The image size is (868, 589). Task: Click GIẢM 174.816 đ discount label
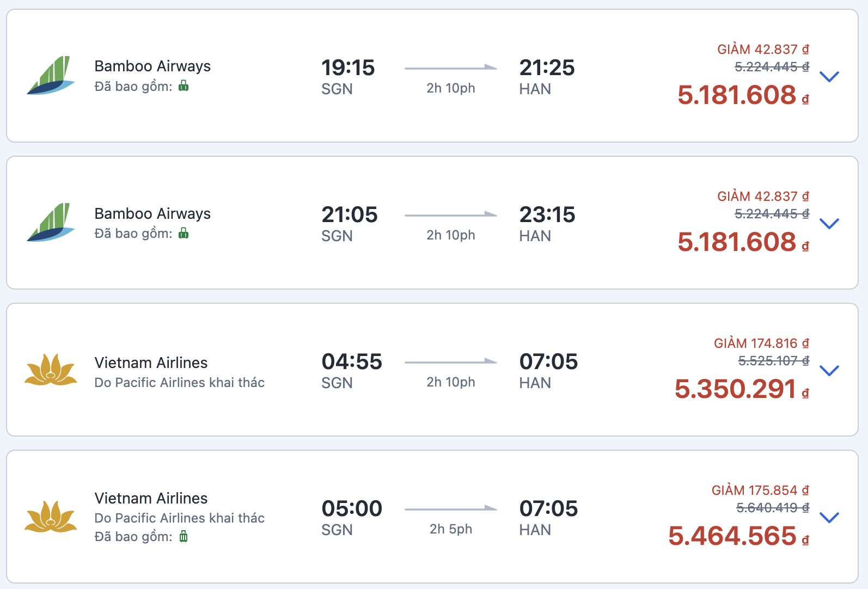pyautogui.click(x=761, y=343)
